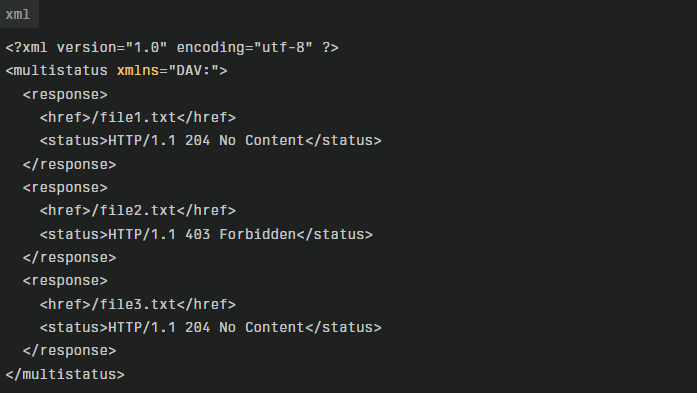697x393 pixels.
Task: Click the second closing response tag
Action: (69, 258)
